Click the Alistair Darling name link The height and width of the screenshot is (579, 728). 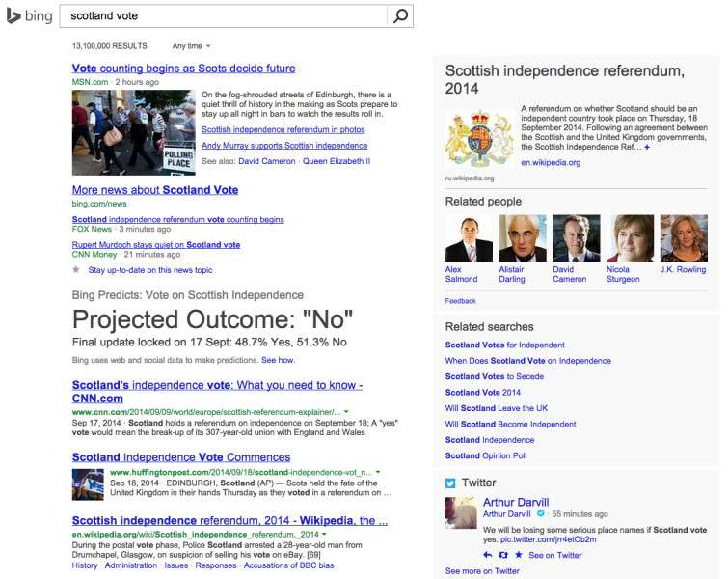(512, 274)
